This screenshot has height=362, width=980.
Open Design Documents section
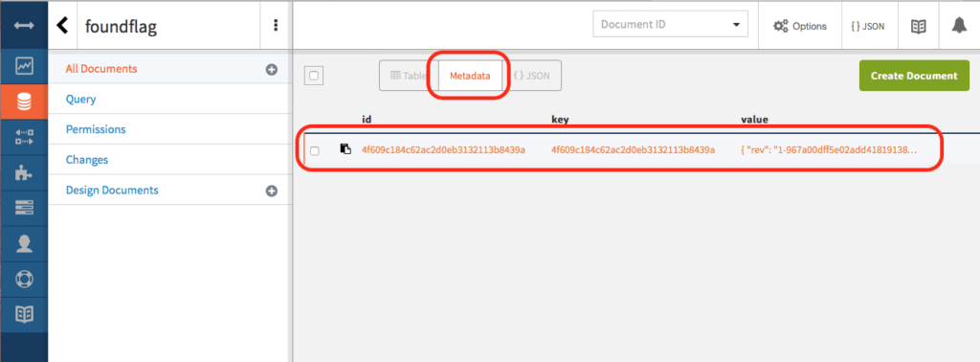tap(112, 190)
